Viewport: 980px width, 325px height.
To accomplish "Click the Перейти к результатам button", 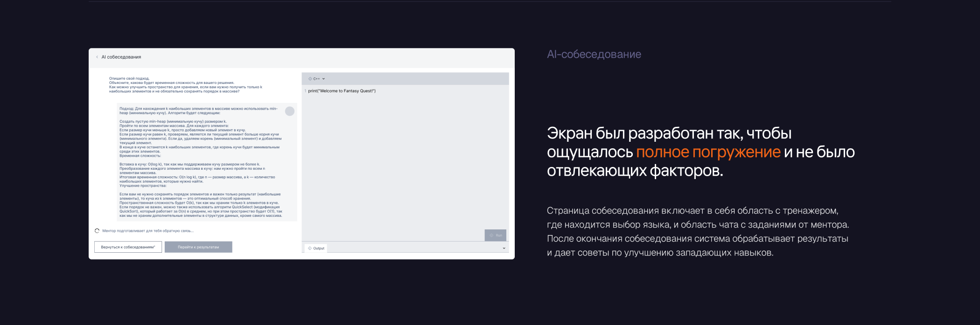I will click(x=198, y=247).
